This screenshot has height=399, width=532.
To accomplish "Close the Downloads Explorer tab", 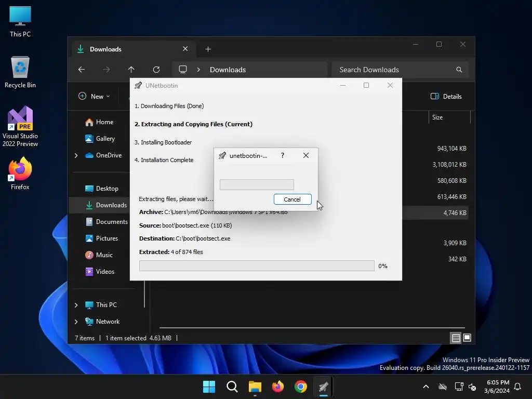I will click(185, 49).
